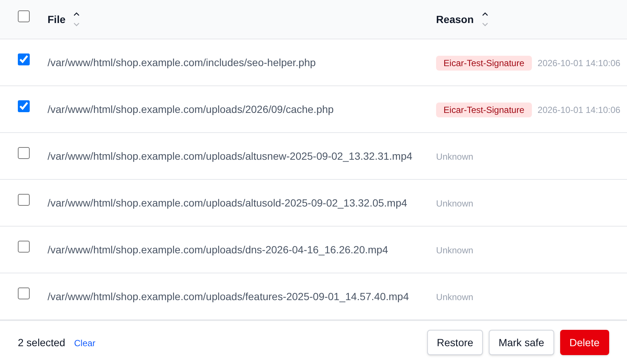Click Unknown reason for features mp4 row
Screen dimensions: 627x364
455,297
